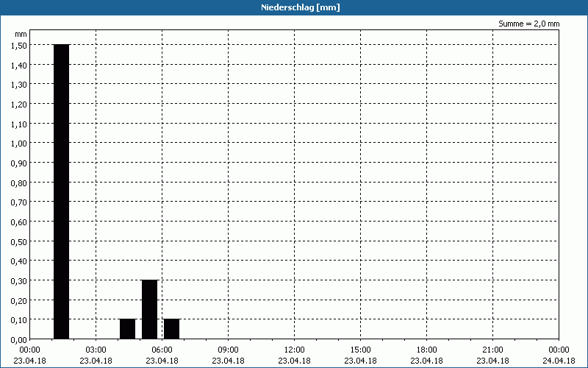The image size is (588, 368).
Task: Click the 23.04.18 date under 12:00
Action: point(295,361)
